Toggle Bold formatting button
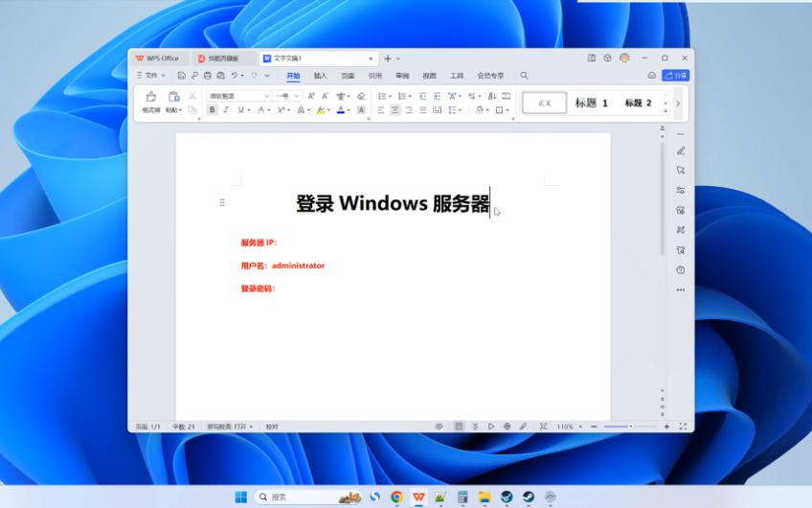This screenshot has height=508, width=812. pos(212,110)
